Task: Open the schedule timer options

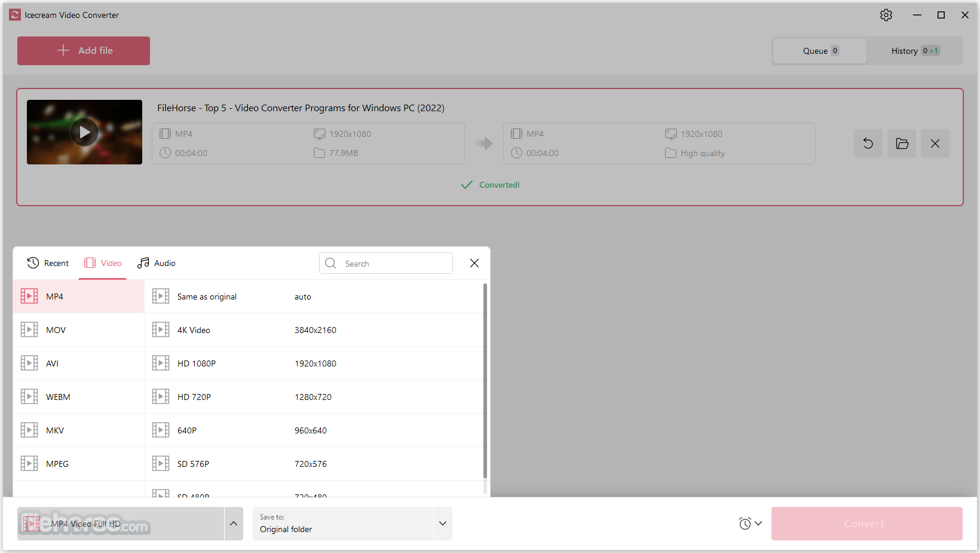Action: [x=750, y=524]
